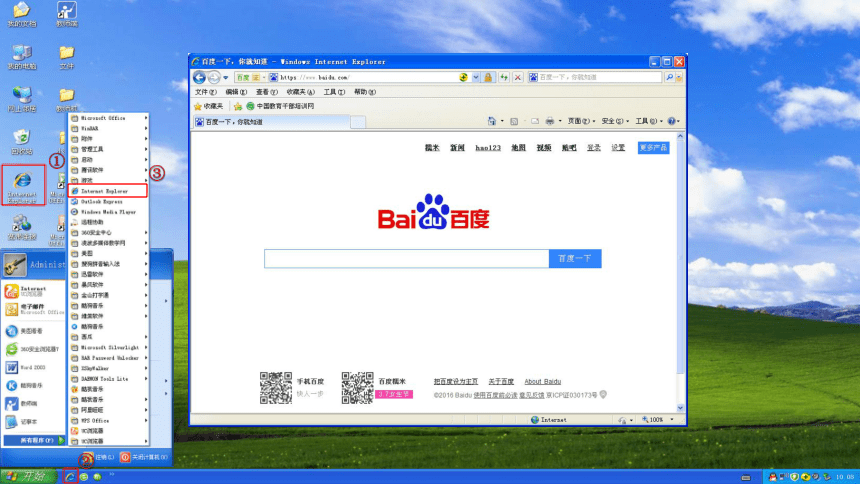Click the UC browser Internet entry in start menu
The width and height of the screenshot is (860, 484).
33,291
